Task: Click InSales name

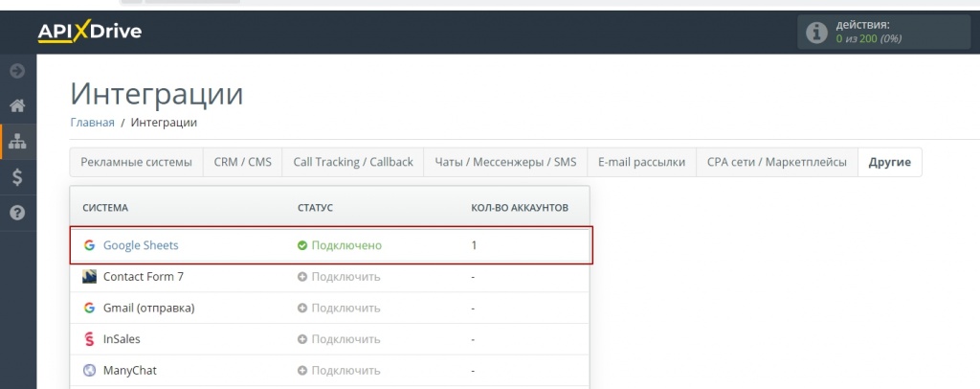Action: [122, 339]
